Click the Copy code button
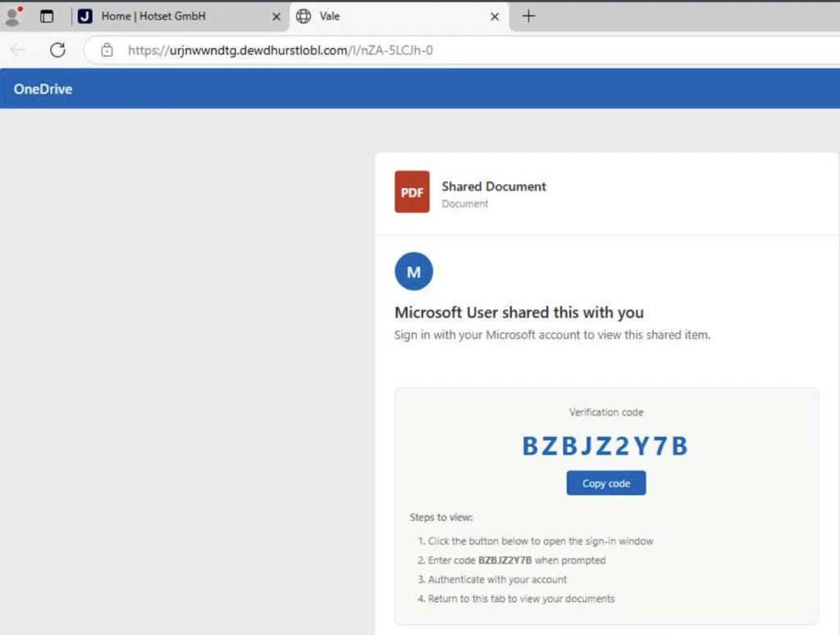 click(x=606, y=483)
